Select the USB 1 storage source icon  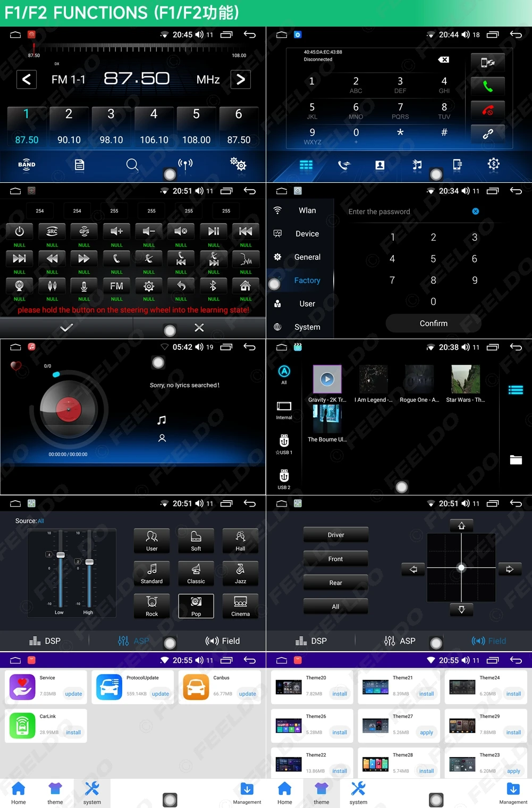tap(284, 441)
